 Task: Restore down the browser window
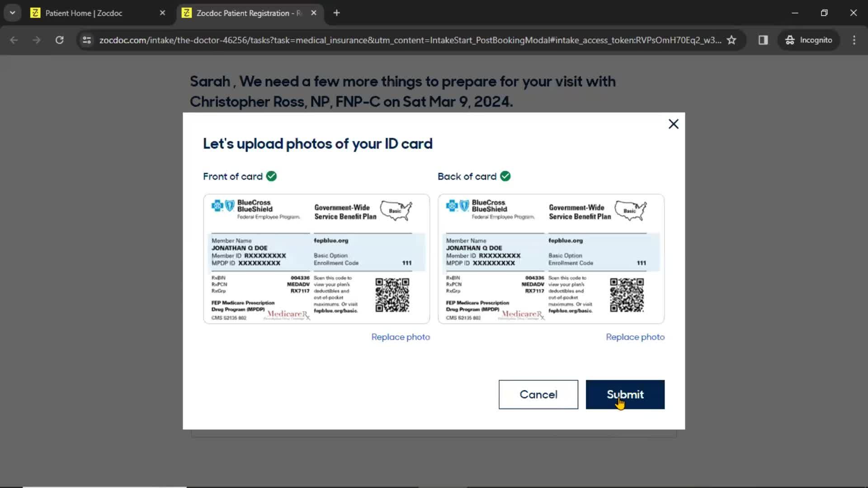(x=824, y=13)
